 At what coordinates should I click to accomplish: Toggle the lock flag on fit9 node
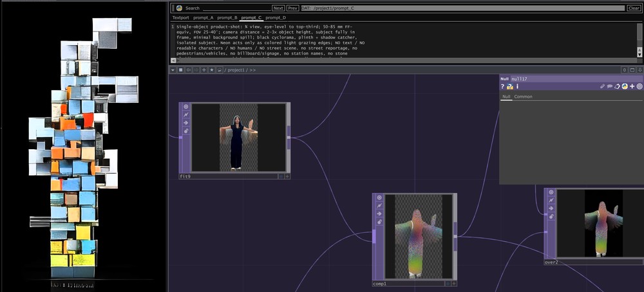pyautogui.click(x=186, y=131)
